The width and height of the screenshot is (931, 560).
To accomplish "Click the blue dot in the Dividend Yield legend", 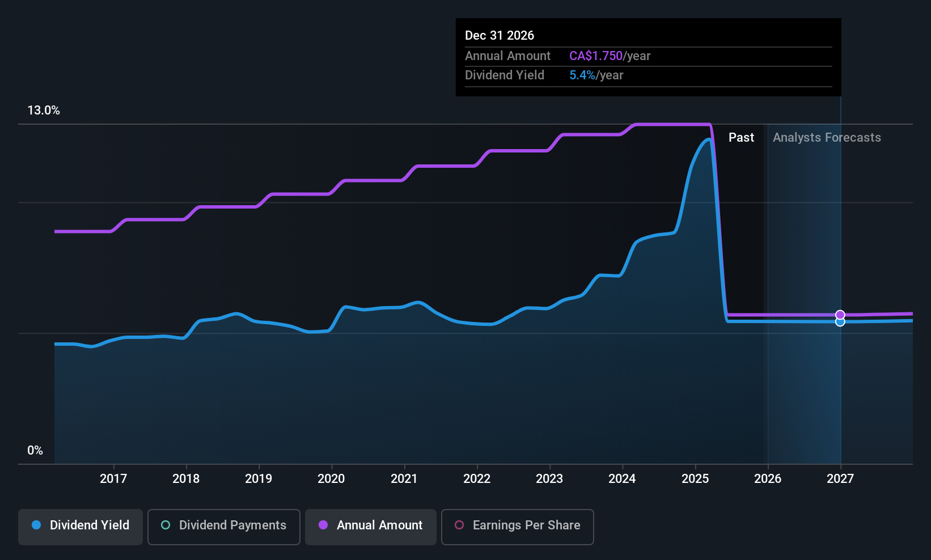I will point(36,525).
